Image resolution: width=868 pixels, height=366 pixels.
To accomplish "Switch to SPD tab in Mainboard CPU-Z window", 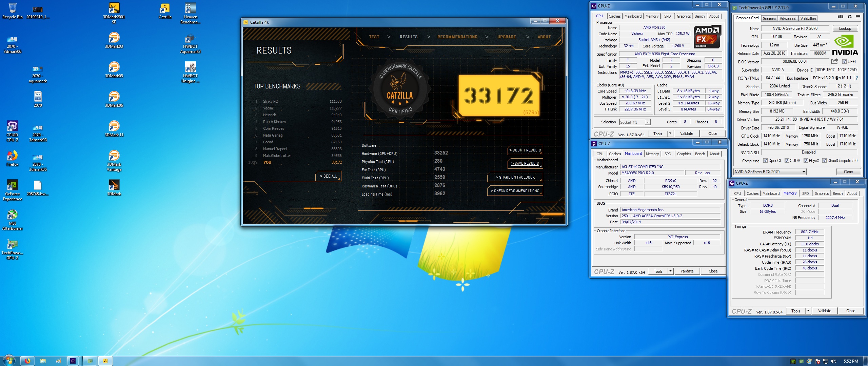I will click(x=668, y=154).
